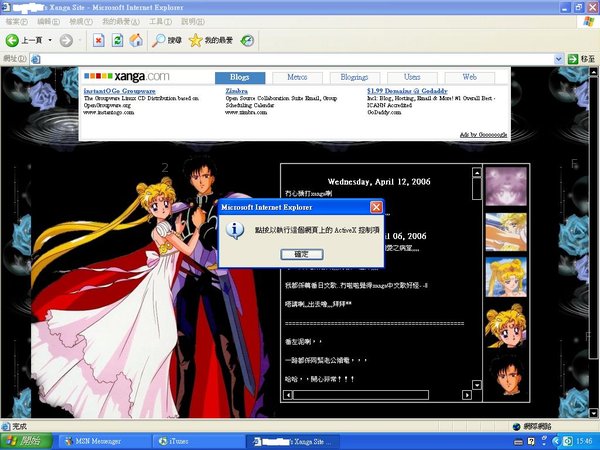This screenshot has width=600, height=450.
Task: Select the Xanga Site taskbar button
Action: click(293, 441)
